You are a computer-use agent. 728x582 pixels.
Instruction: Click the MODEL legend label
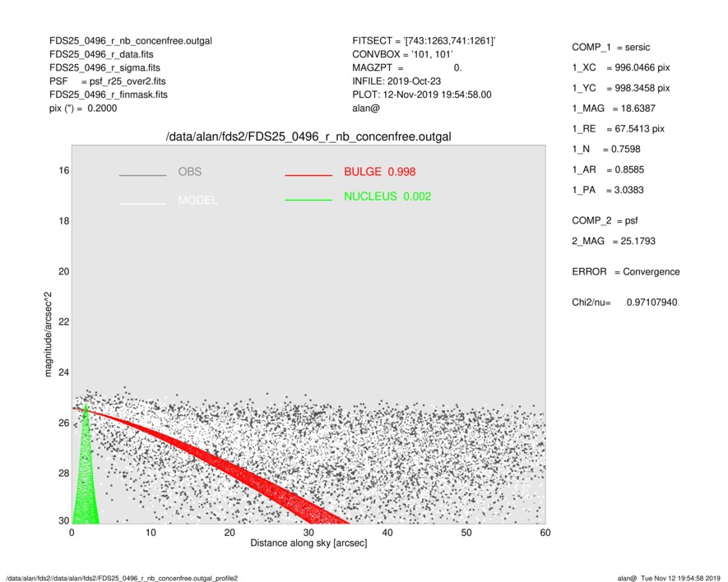(x=197, y=200)
